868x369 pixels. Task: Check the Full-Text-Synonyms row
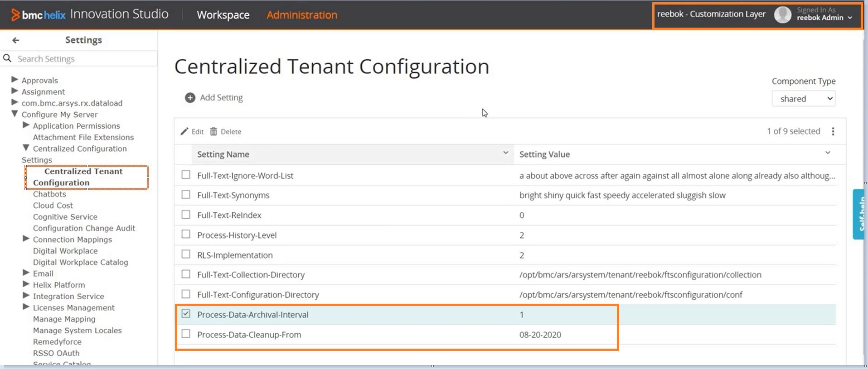(x=186, y=195)
